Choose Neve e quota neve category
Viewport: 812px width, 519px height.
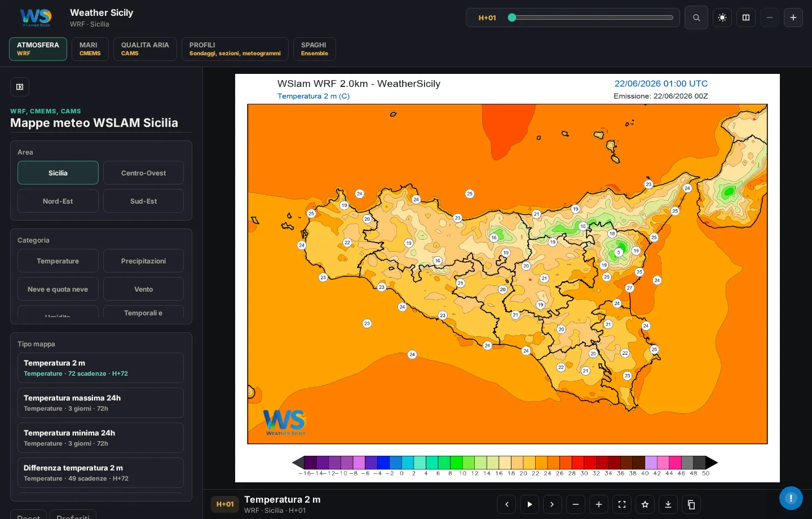58,289
